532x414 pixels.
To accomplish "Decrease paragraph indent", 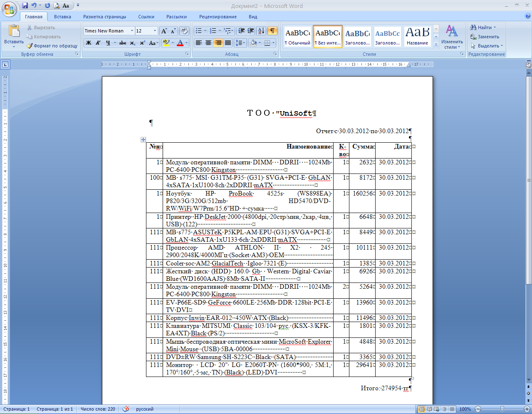I will (241, 31).
